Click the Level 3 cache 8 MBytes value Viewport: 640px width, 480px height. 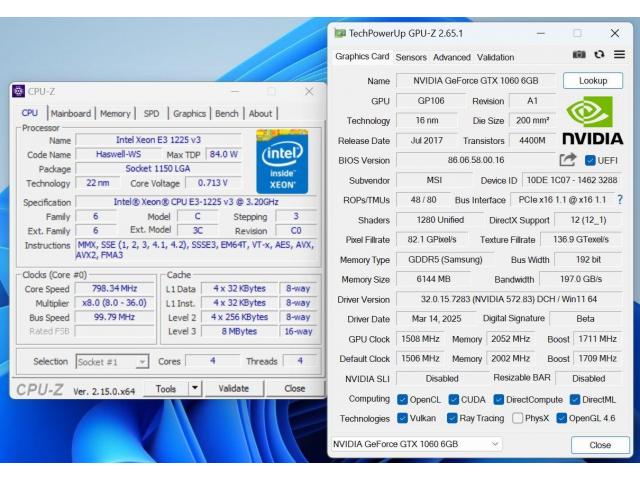240,331
